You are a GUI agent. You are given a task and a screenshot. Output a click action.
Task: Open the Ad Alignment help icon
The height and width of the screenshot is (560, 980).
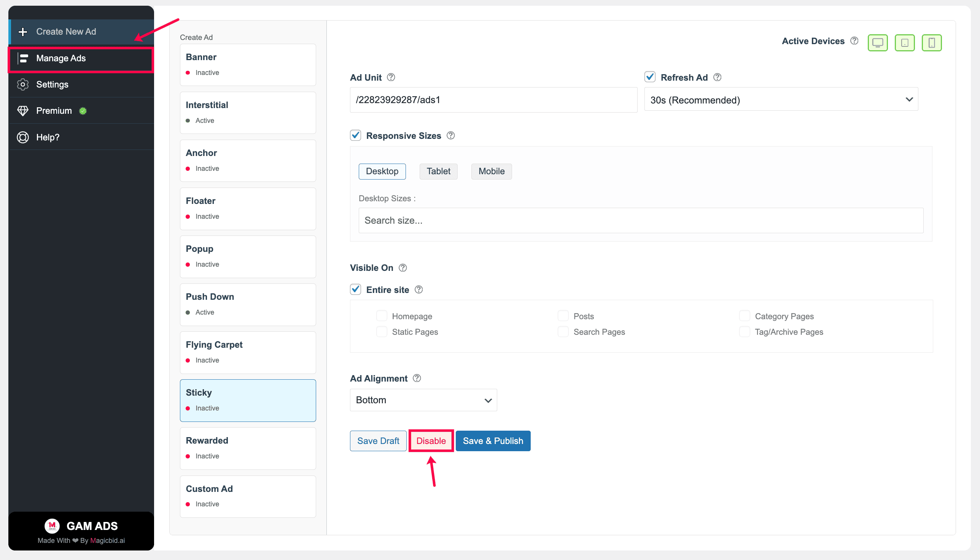[x=417, y=378]
